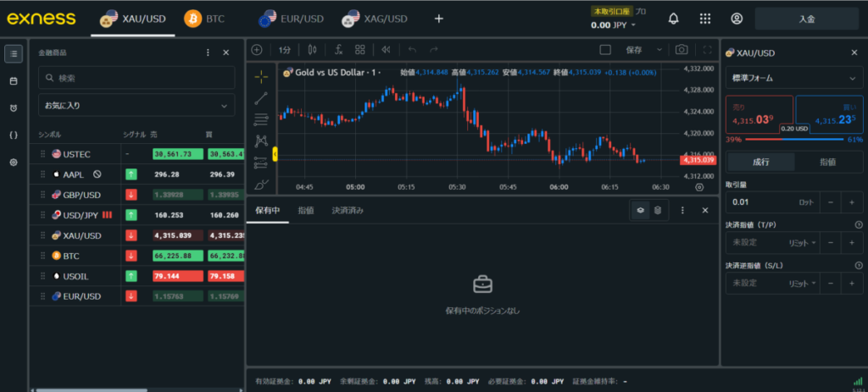Click the 入金 deposit button

[807, 19]
